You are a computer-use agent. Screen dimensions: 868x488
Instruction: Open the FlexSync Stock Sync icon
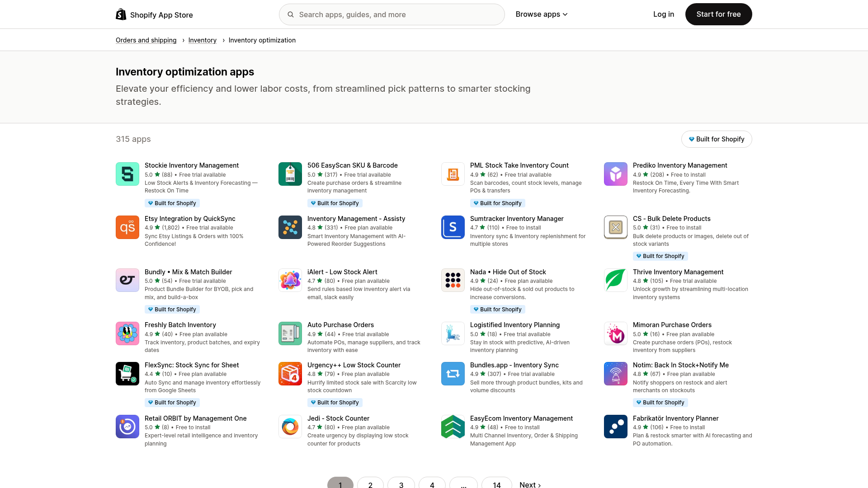pos(127,374)
